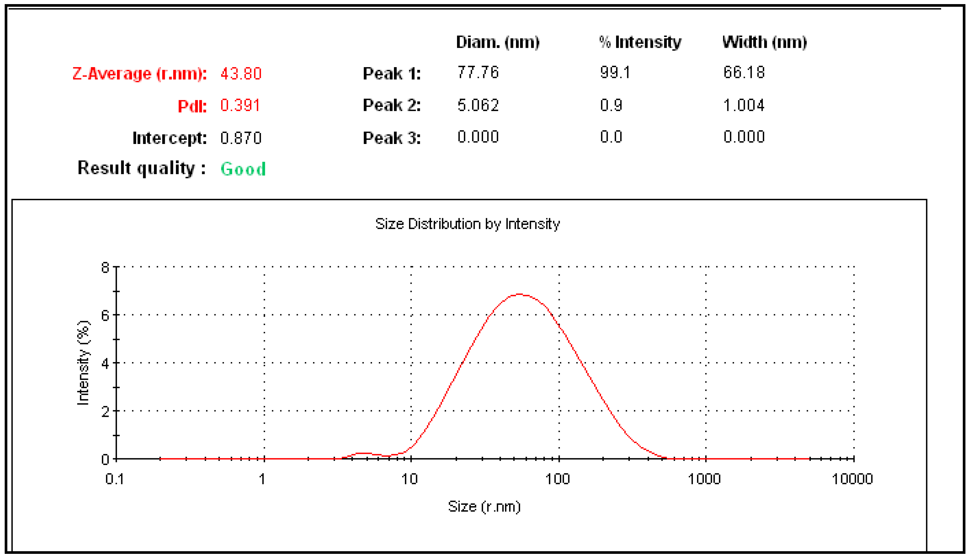Select the Diam. (nm) column header
Screen dimensions: 971x560
[498, 42]
